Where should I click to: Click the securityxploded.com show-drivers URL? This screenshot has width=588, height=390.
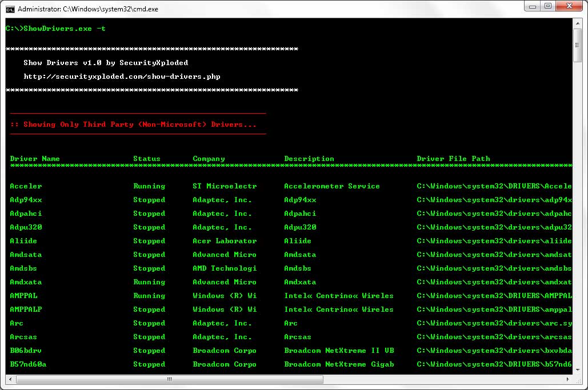tap(122, 77)
